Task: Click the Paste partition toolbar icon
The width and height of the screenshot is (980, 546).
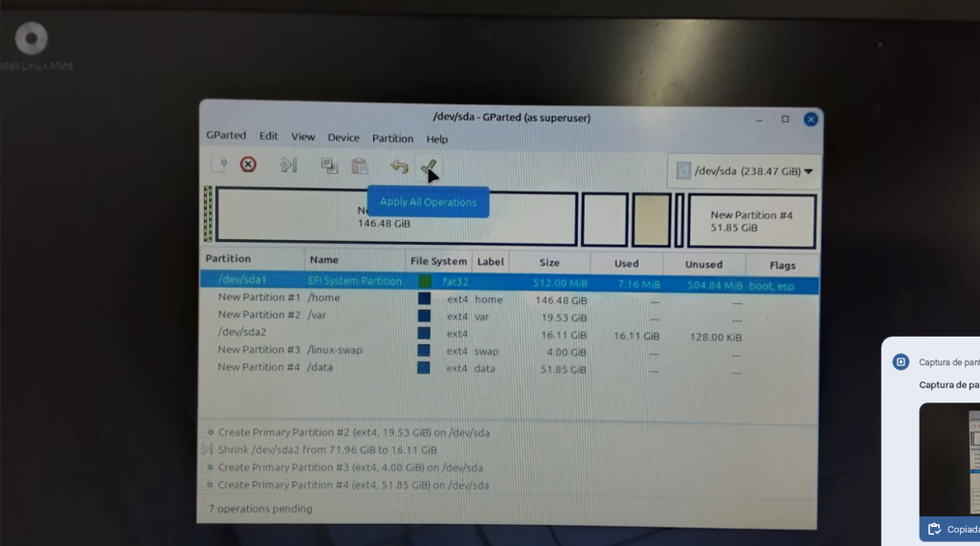Action: (360, 166)
